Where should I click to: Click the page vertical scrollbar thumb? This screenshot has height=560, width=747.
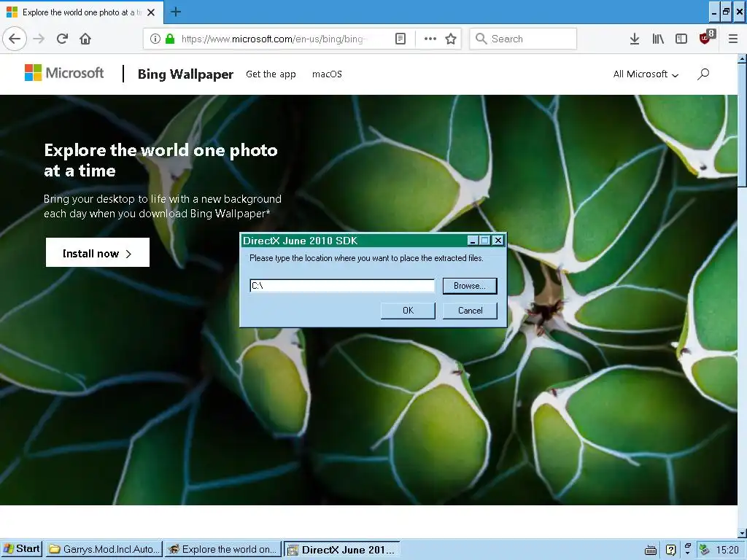[742, 126]
